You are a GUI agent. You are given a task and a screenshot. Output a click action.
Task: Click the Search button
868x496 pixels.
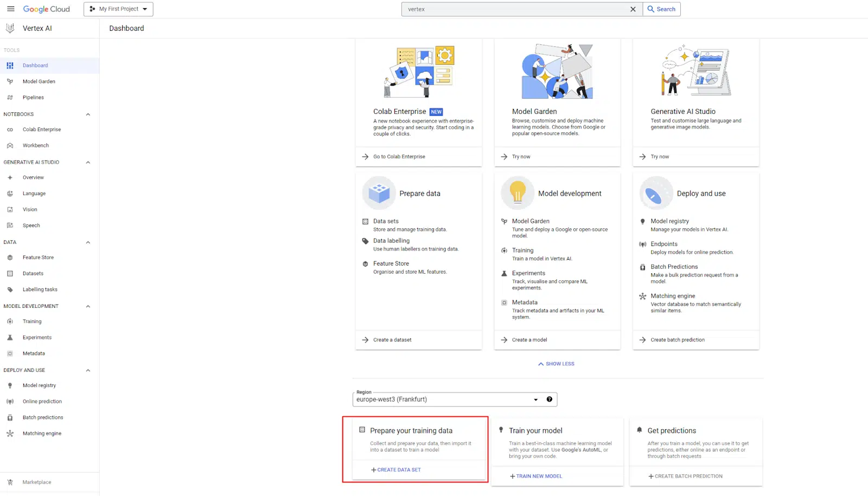(x=661, y=9)
